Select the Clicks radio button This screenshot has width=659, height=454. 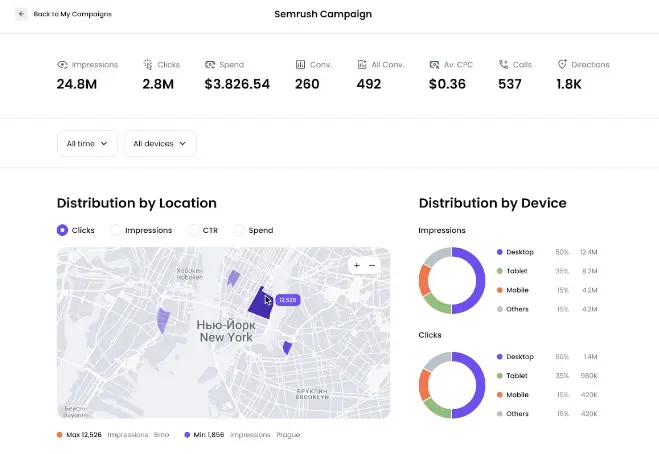click(x=62, y=230)
